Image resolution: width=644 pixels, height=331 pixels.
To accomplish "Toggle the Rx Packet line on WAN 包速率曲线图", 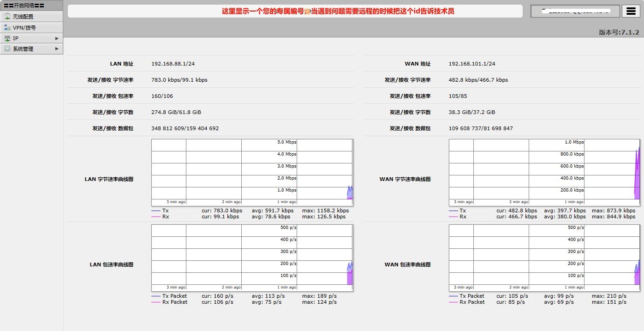I will 454,302.
